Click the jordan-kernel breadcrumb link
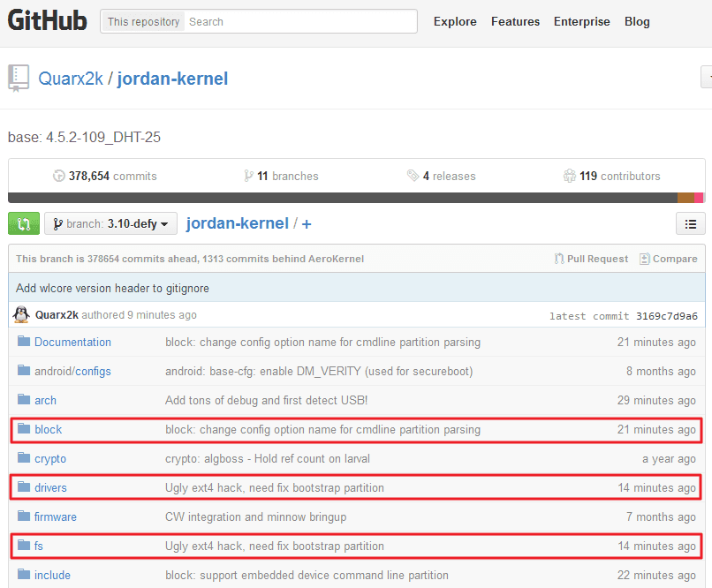The height and width of the screenshot is (588, 712). click(x=237, y=223)
